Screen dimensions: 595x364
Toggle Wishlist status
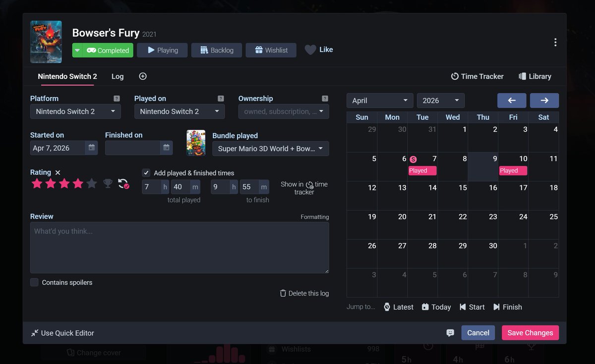[x=271, y=50]
